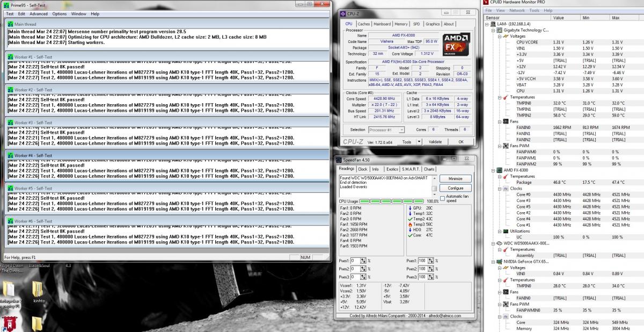Click the Max column header in Hardware Monitor
Screen dimensions: 644x332
[627, 18]
